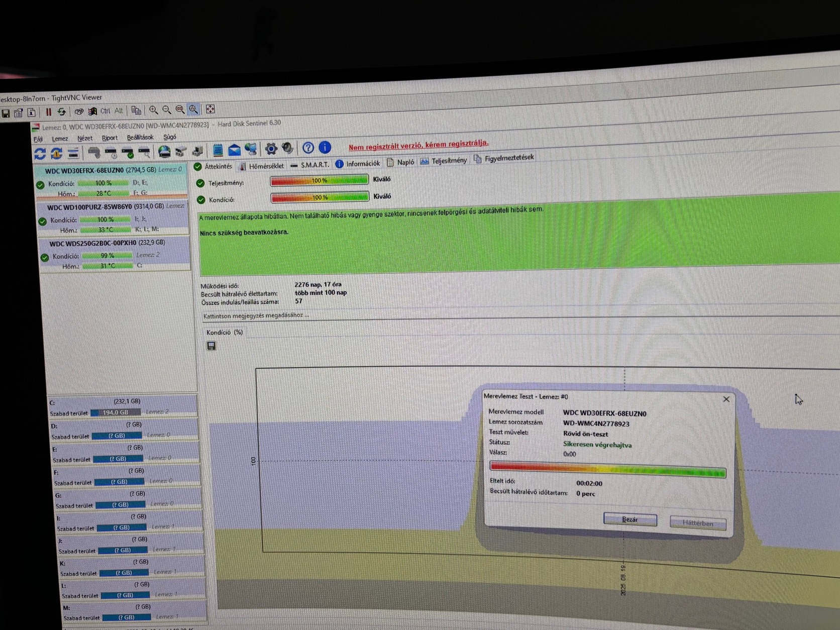Select the WDC WDS250G2B0C-00PXH0 disk

pyautogui.click(x=115, y=254)
